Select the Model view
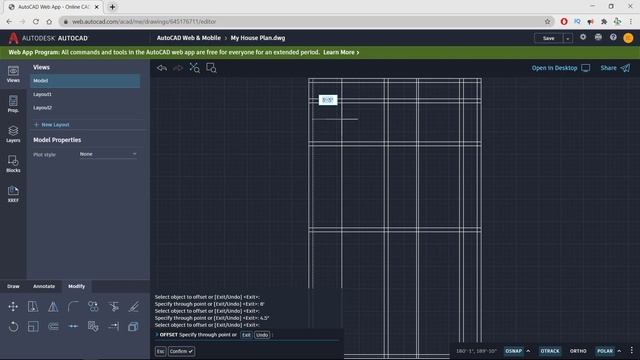This screenshot has width=640, height=360. (85, 81)
